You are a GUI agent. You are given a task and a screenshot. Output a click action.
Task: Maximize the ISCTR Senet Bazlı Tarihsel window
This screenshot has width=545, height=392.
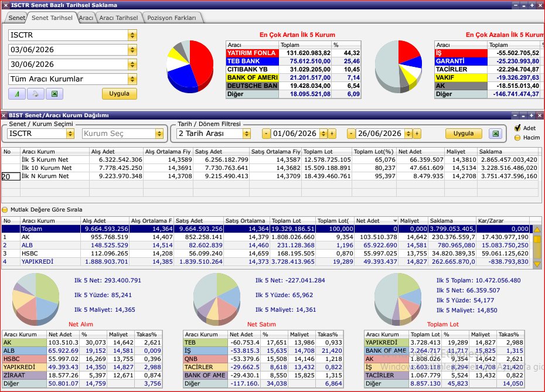coord(532,5)
